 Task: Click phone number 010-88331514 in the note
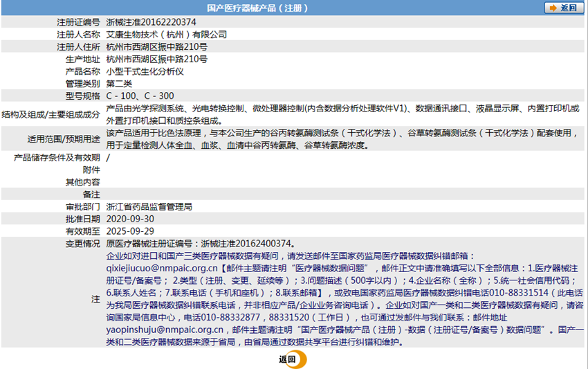pos(519,293)
